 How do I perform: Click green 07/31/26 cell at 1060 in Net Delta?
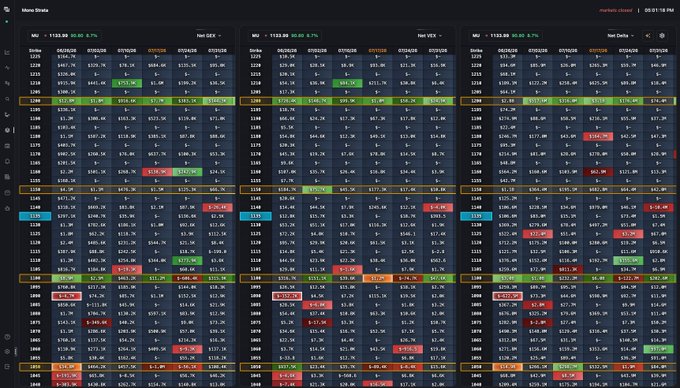coord(658,349)
